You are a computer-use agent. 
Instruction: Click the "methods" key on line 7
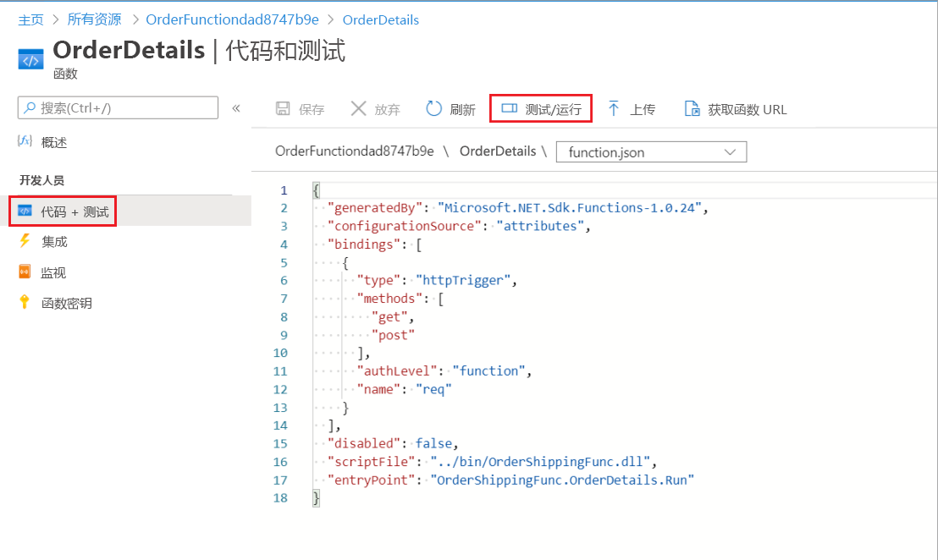tap(389, 299)
